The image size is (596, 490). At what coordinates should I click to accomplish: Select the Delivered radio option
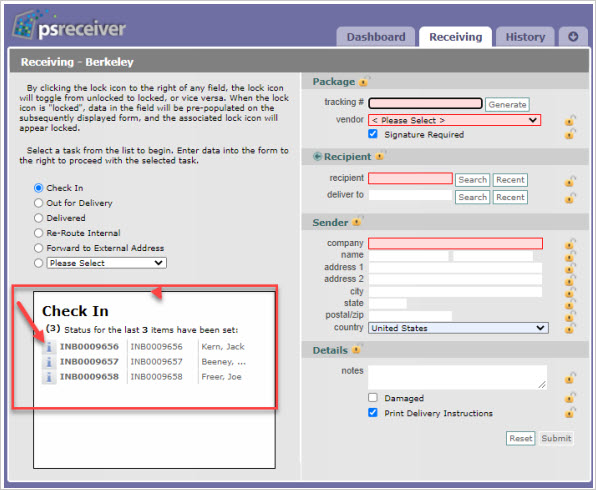tap(38, 218)
